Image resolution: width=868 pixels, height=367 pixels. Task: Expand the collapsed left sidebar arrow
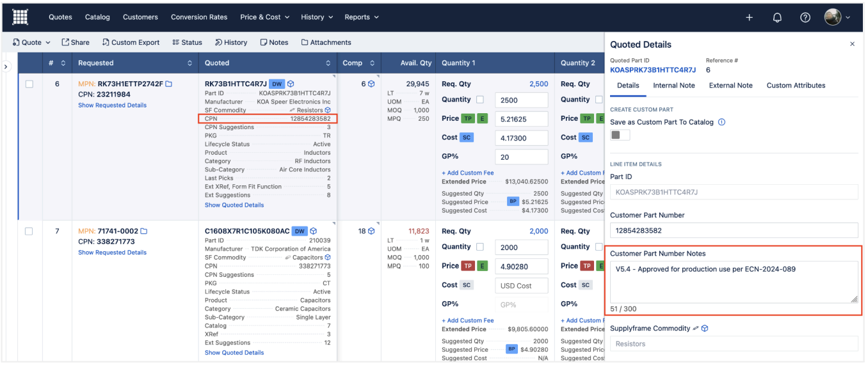6,66
